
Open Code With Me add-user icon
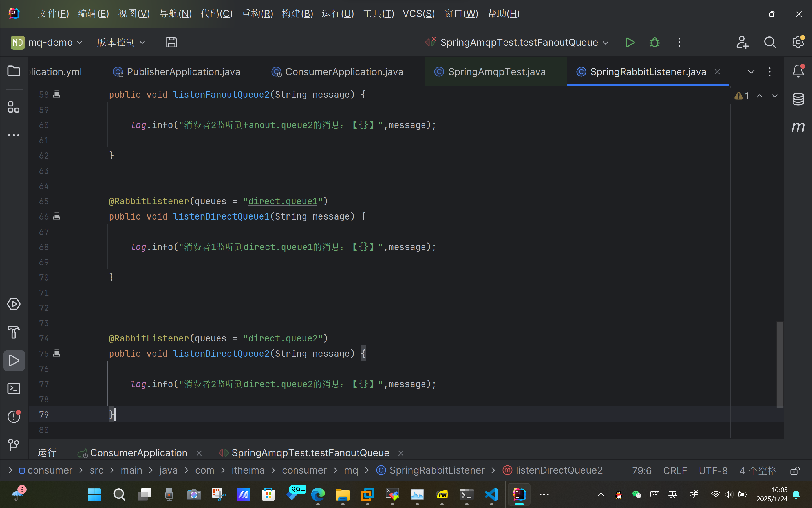tap(742, 42)
